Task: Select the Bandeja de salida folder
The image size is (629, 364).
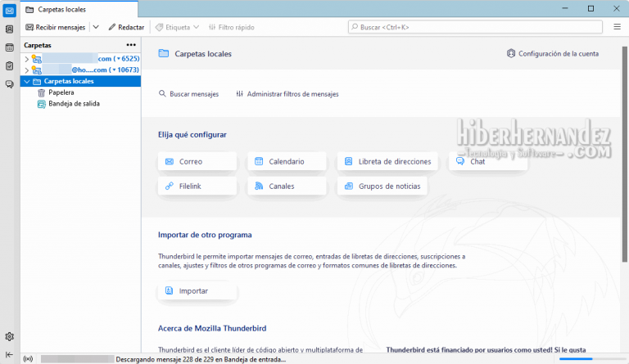Action: coord(74,104)
